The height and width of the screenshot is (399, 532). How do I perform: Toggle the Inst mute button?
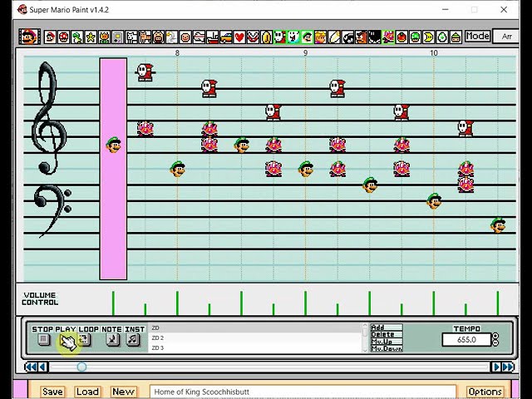133,339
